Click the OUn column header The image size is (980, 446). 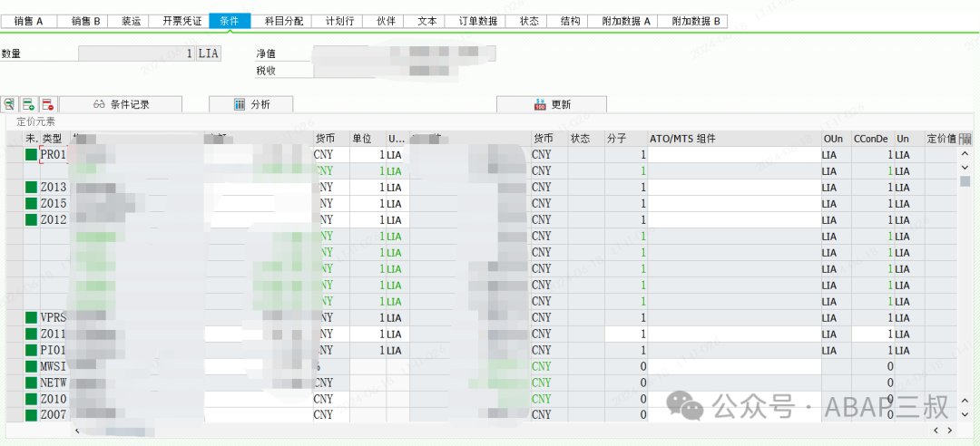point(837,139)
